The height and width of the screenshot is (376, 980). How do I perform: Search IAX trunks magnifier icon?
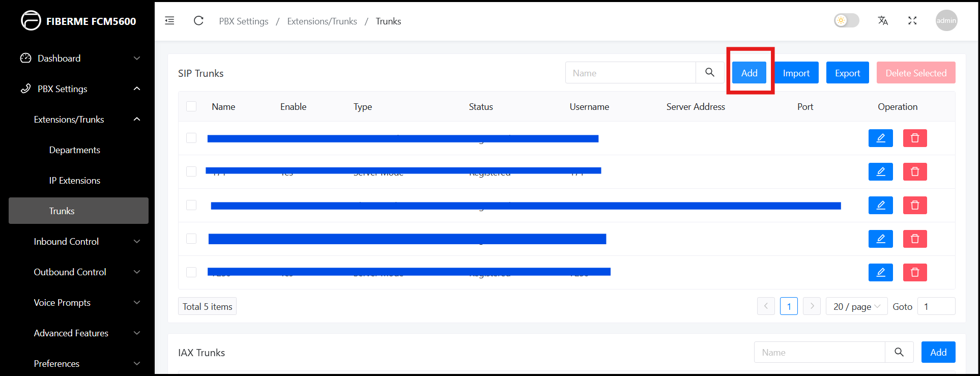tap(899, 352)
